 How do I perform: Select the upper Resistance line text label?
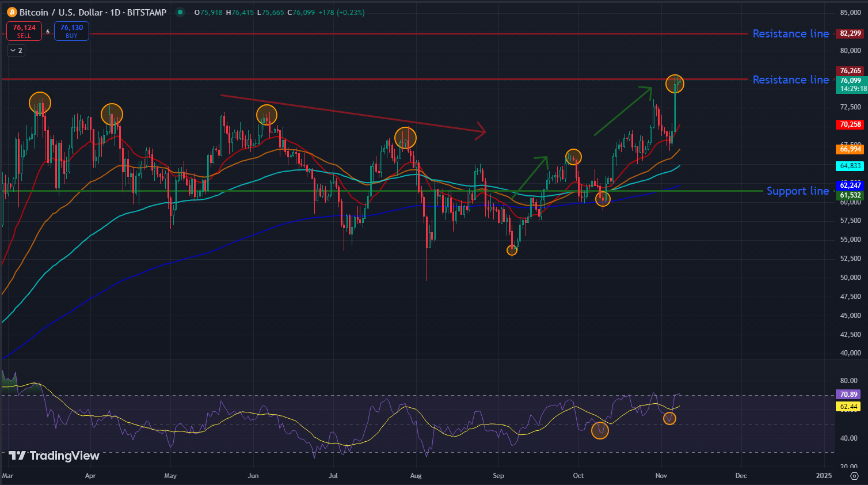coord(790,33)
